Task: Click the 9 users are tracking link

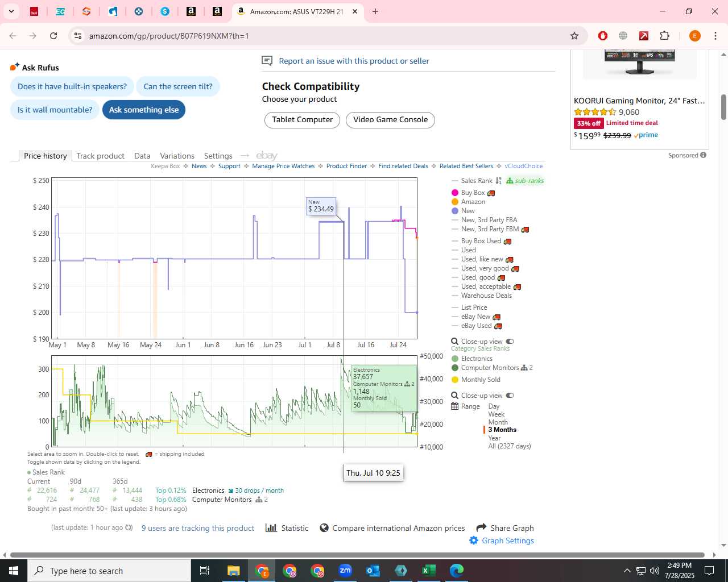Action: coord(198,528)
